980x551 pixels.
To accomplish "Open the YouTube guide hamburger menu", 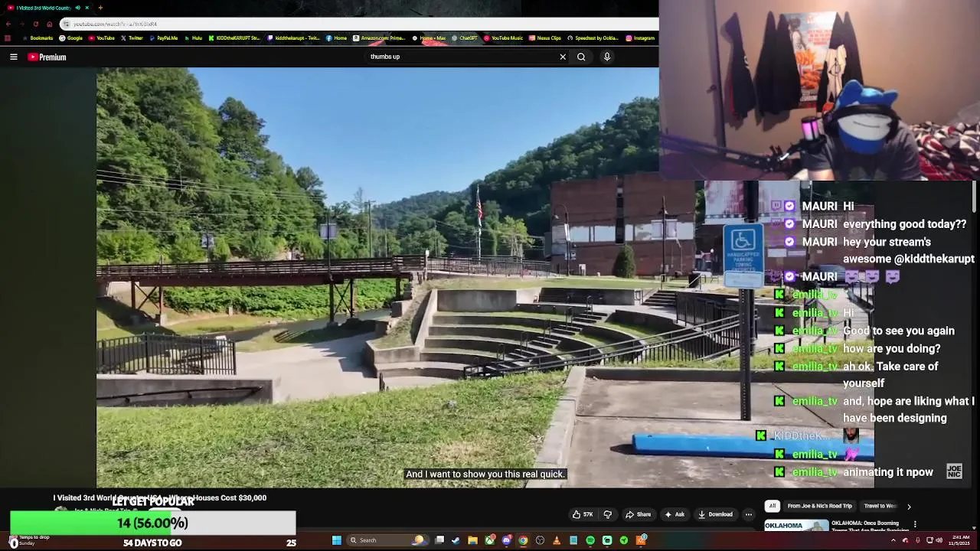I will [13, 57].
